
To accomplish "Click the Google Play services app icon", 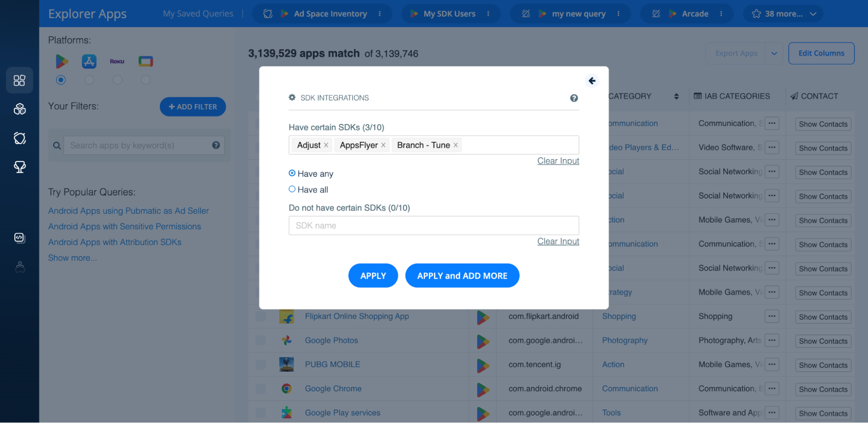I will point(287,413).
